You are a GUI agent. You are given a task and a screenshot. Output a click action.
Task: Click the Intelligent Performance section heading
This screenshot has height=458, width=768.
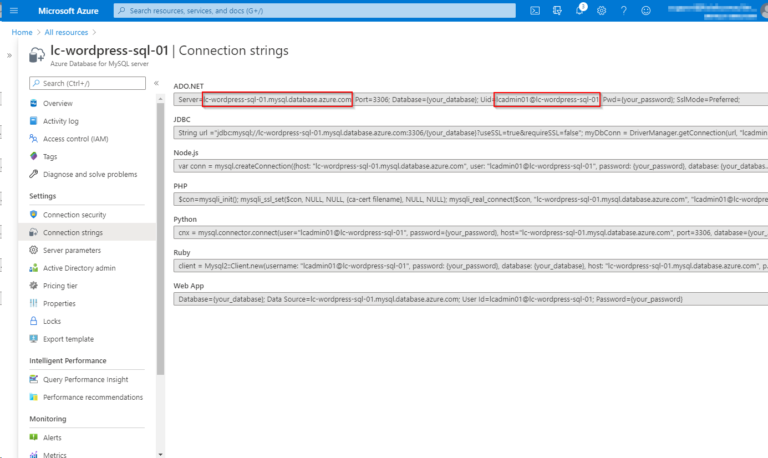pyautogui.click(x=68, y=361)
